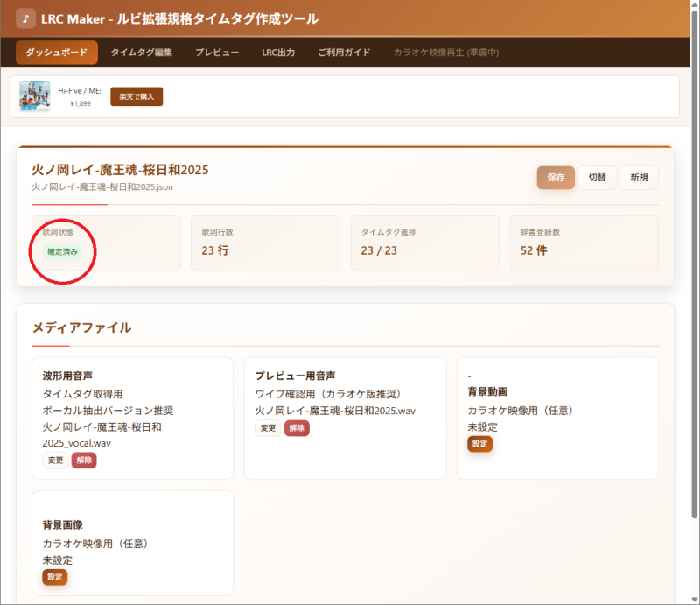Set a 背景画像 with the 設定 button

[x=55, y=577]
